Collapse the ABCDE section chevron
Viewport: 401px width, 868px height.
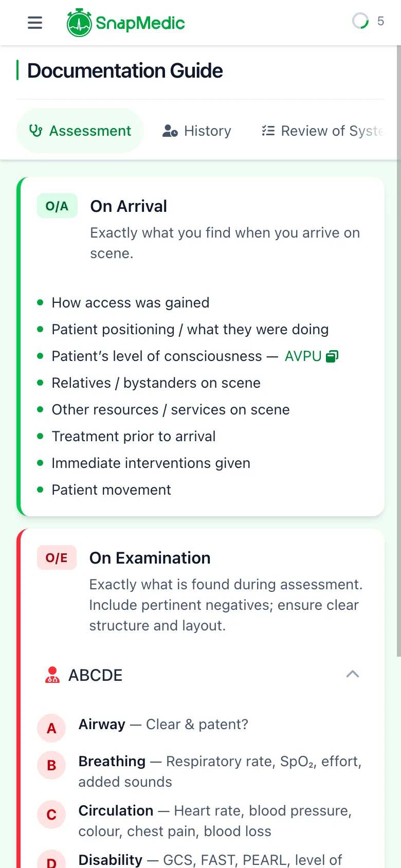click(x=353, y=674)
